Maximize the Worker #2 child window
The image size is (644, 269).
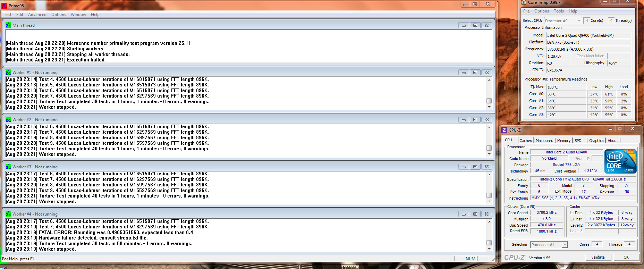[475, 120]
